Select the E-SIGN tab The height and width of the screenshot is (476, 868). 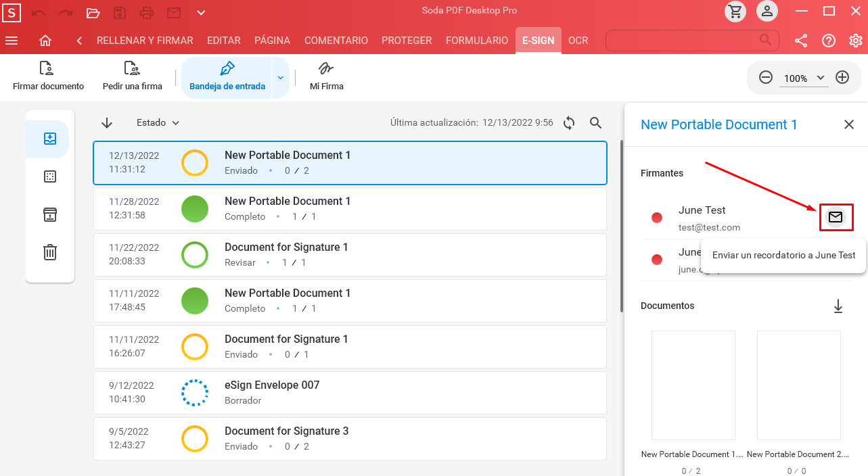tap(539, 41)
